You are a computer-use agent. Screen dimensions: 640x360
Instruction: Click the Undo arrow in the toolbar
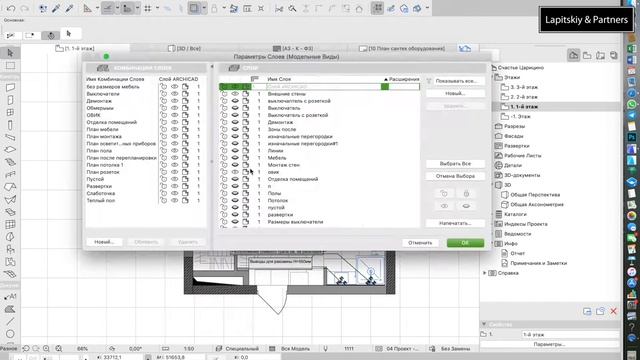tap(11, 8)
